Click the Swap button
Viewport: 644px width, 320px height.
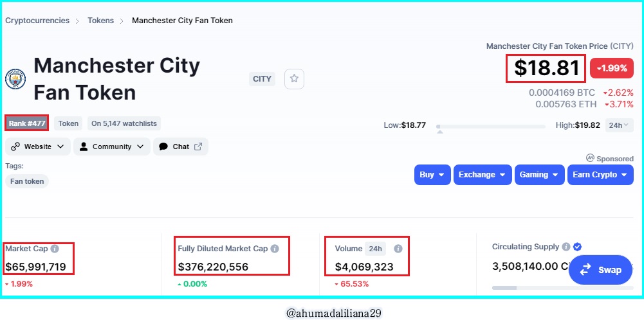[600, 270]
